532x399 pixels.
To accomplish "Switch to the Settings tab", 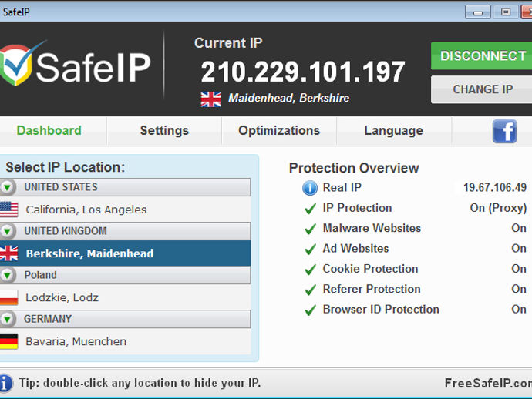I will tap(164, 130).
